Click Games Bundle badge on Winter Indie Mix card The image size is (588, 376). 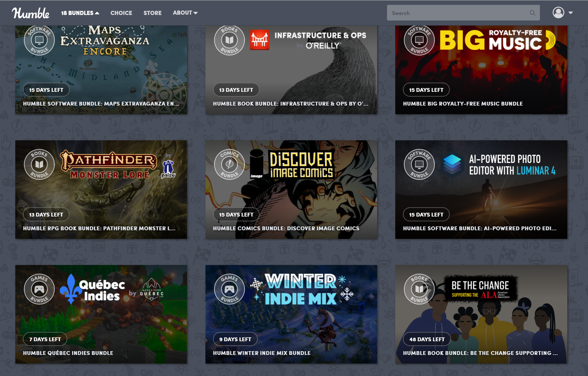tap(229, 289)
